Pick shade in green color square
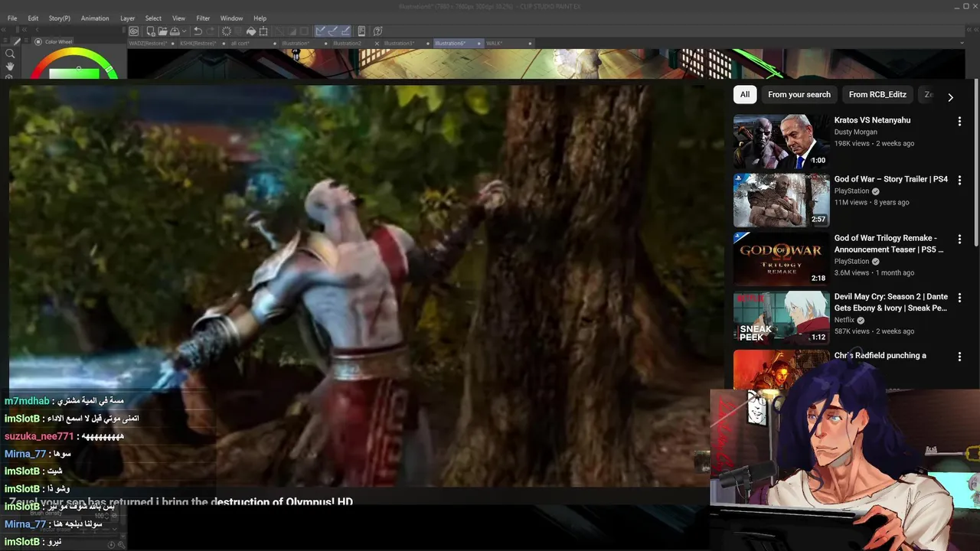 click(x=74, y=73)
